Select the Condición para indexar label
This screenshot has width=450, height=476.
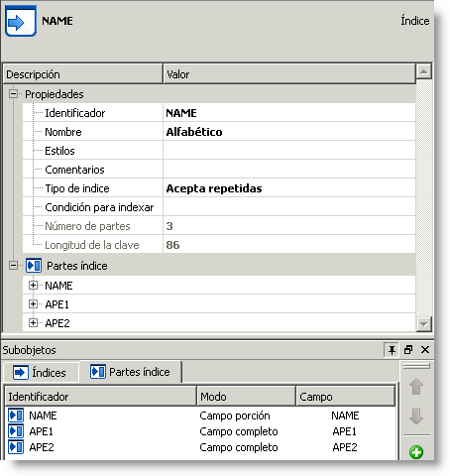(99, 207)
